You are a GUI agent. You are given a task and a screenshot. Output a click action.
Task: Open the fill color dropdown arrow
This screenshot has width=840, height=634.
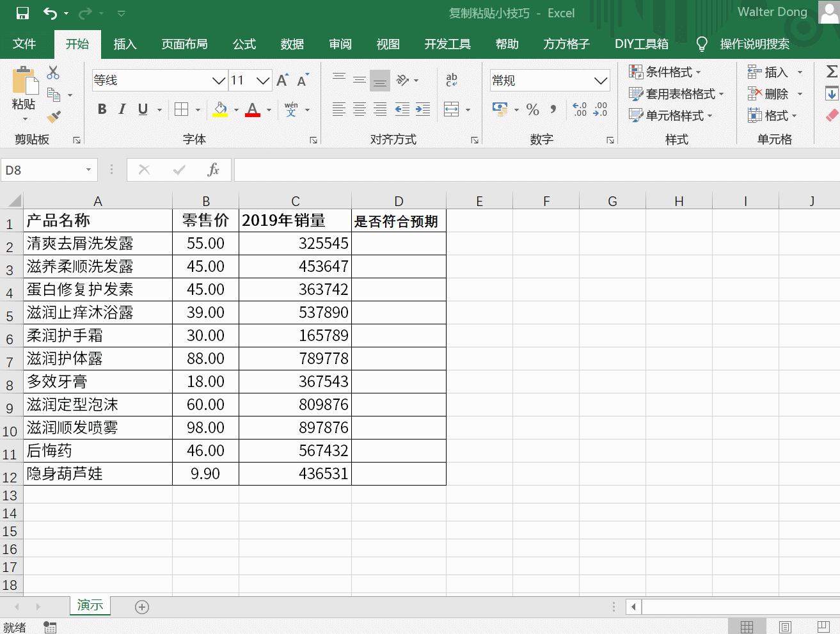tap(235, 109)
